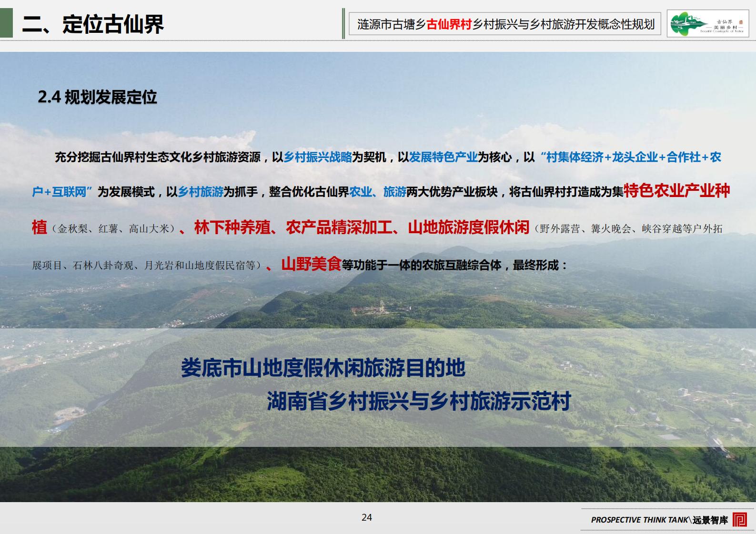Click small text 金秋梨、红薯、高山大米
Viewport: 756px width, 534px height.
[x=113, y=229]
